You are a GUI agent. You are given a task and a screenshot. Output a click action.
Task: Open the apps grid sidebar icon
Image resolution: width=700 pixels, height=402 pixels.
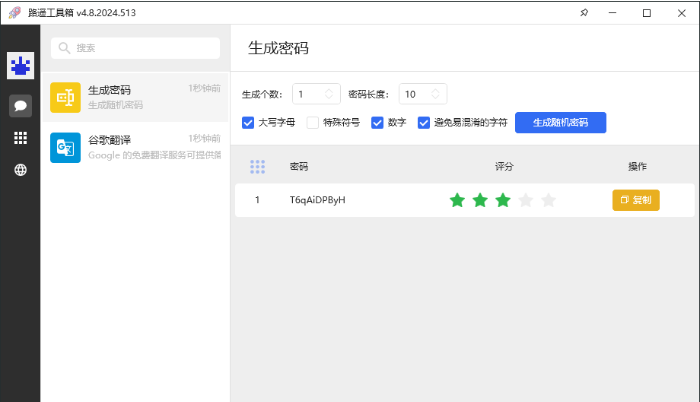tap(20, 138)
